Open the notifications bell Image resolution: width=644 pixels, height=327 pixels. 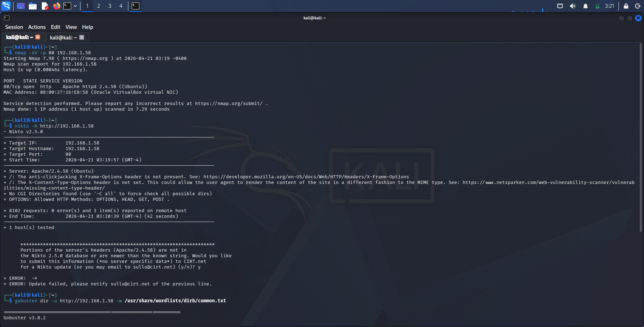point(586,6)
